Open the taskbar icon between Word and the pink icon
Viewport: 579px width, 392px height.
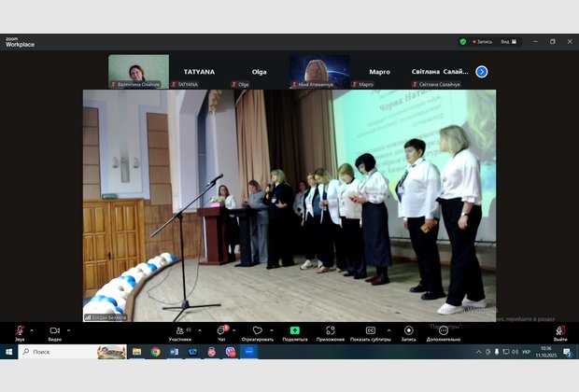pyautogui.click(x=192, y=352)
